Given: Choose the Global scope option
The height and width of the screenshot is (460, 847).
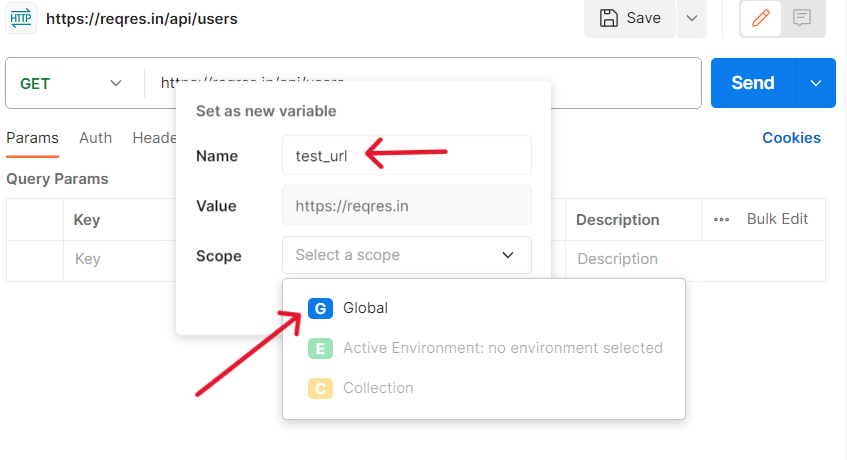Looking at the screenshot, I should (365, 308).
